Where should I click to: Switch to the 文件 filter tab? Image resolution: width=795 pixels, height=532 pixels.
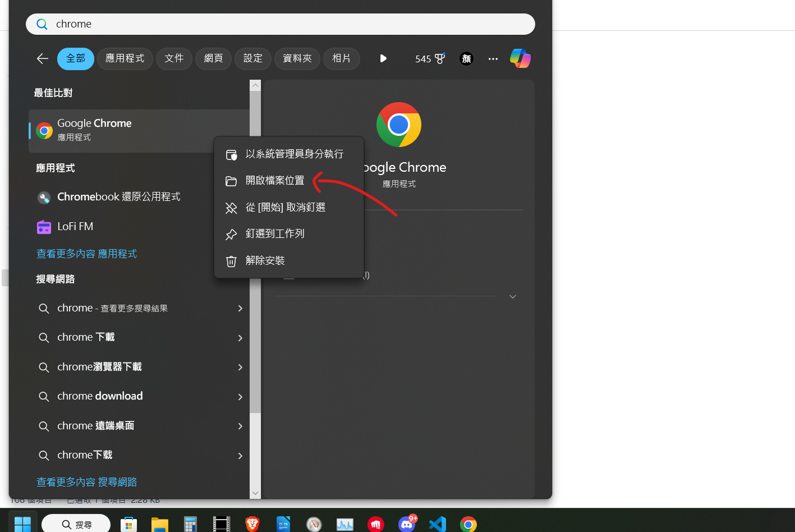coord(174,58)
